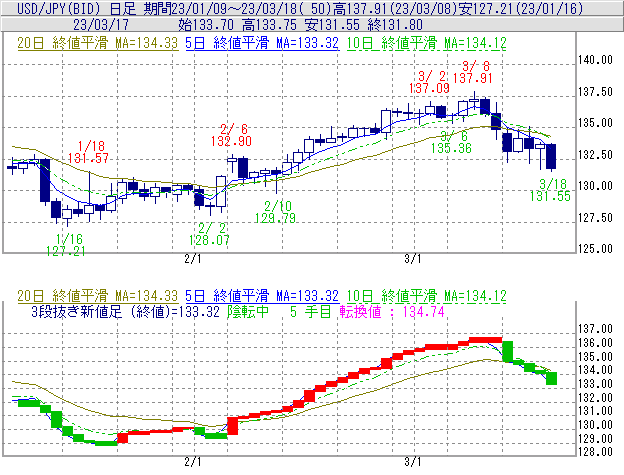Image resolution: width=624 pixels, height=475 pixels.
Task: Click the 2/10 129.79 low annotation
Action: tap(275, 212)
